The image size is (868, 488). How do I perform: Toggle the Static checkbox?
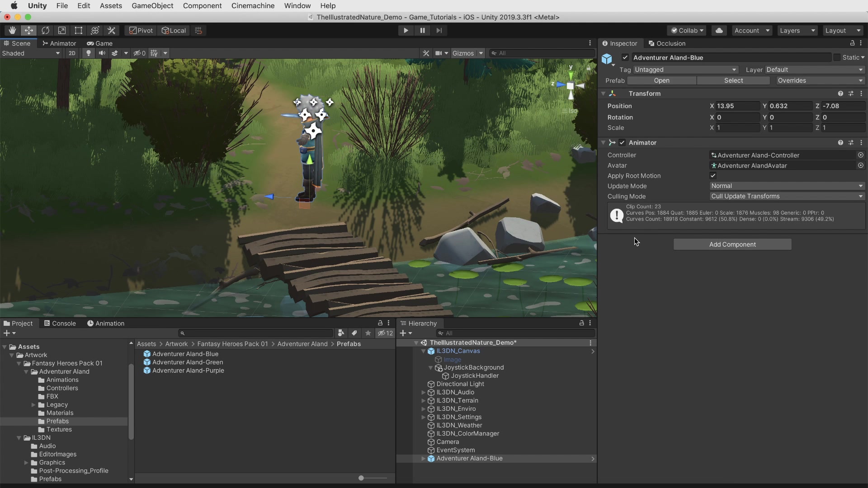pyautogui.click(x=837, y=57)
